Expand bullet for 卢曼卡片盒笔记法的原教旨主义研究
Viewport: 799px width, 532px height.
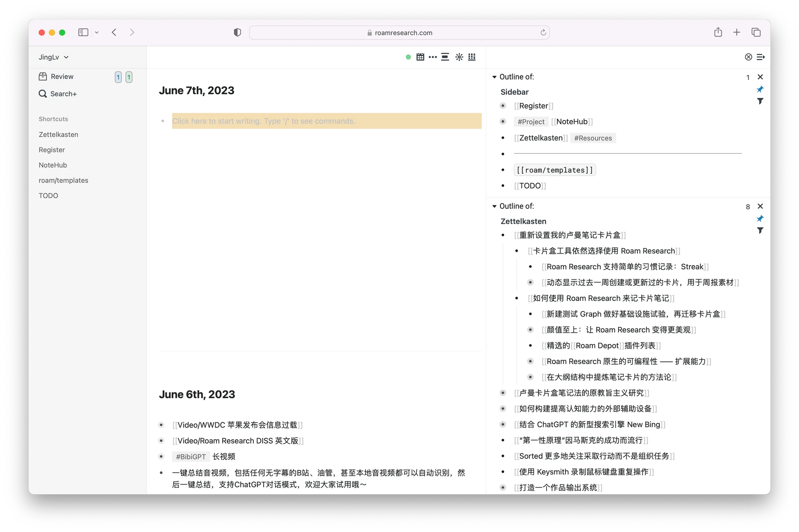click(x=503, y=393)
